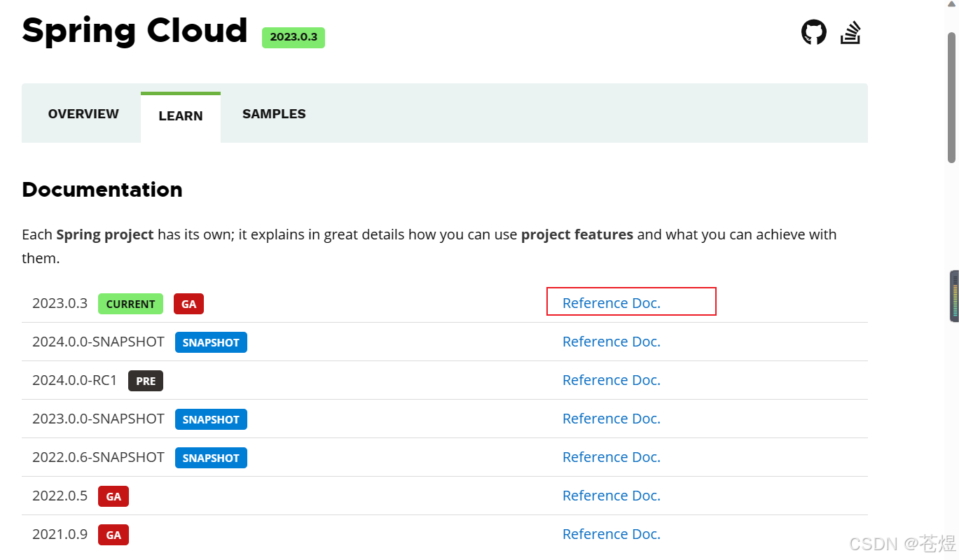The width and height of the screenshot is (959, 560).
Task: Open the Spring Cloud GitHub repository icon
Action: pyautogui.click(x=813, y=32)
